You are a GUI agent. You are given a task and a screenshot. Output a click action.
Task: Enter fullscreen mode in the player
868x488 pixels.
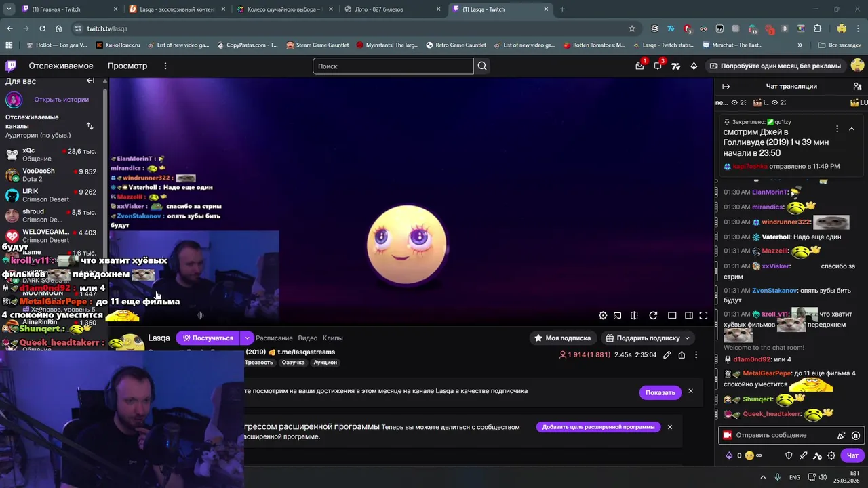pos(703,315)
